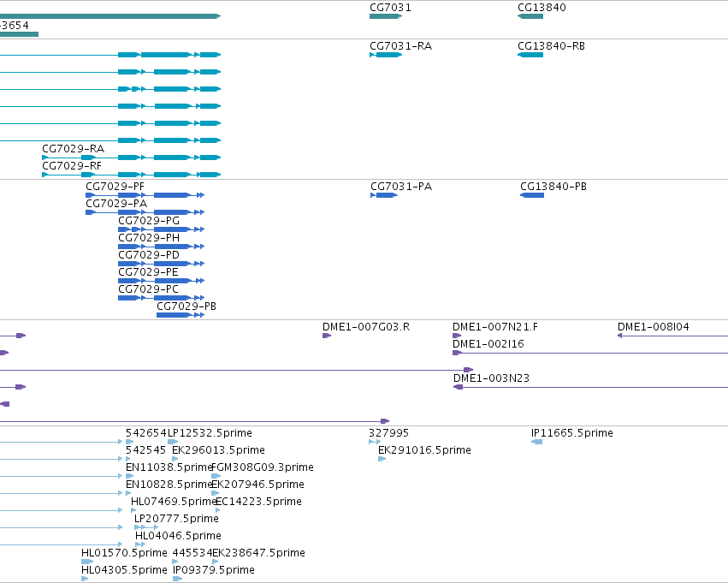Click EST EK207946.5prime label
Image resolution: width=728 pixels, height=583 pixels.
point(258,485)
